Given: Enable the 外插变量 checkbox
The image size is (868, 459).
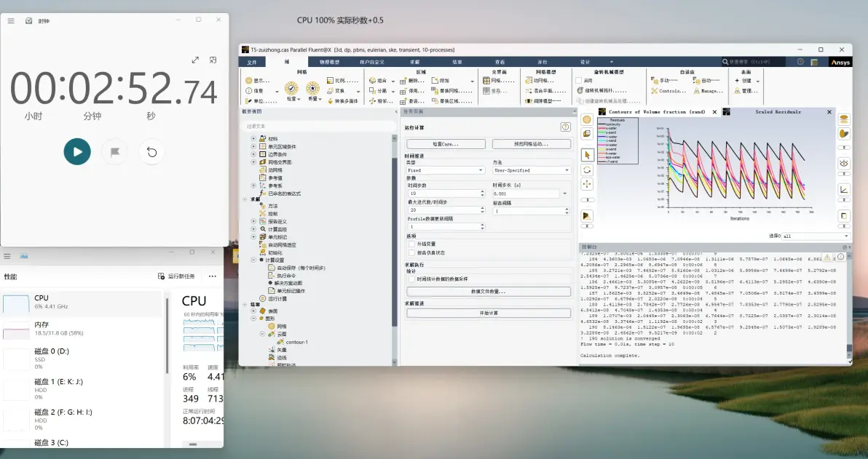Looking at the screenshot, I should tap(411, 244).
